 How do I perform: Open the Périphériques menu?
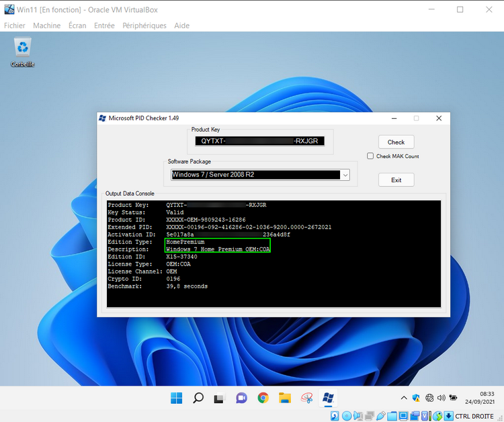(x=144, y=26)
